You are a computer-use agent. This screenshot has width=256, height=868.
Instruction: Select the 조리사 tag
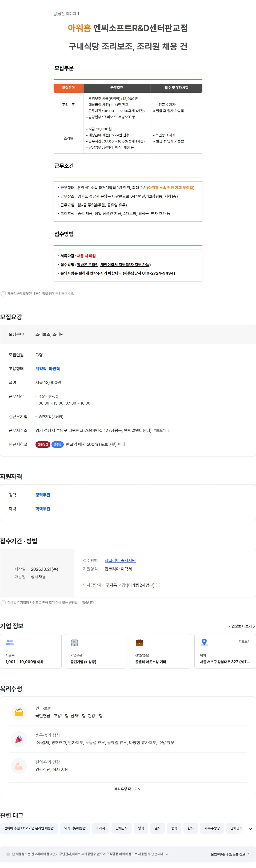click(101, 828)
